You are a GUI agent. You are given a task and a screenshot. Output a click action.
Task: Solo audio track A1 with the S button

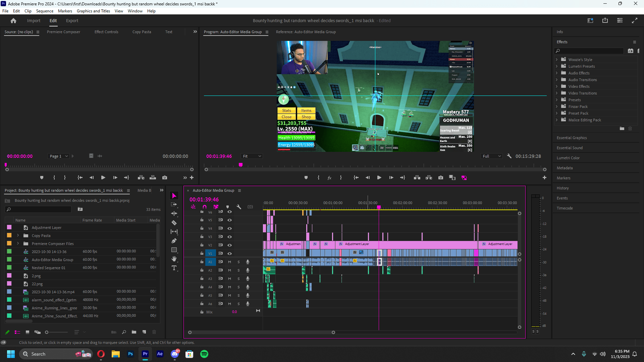[238, 262]
